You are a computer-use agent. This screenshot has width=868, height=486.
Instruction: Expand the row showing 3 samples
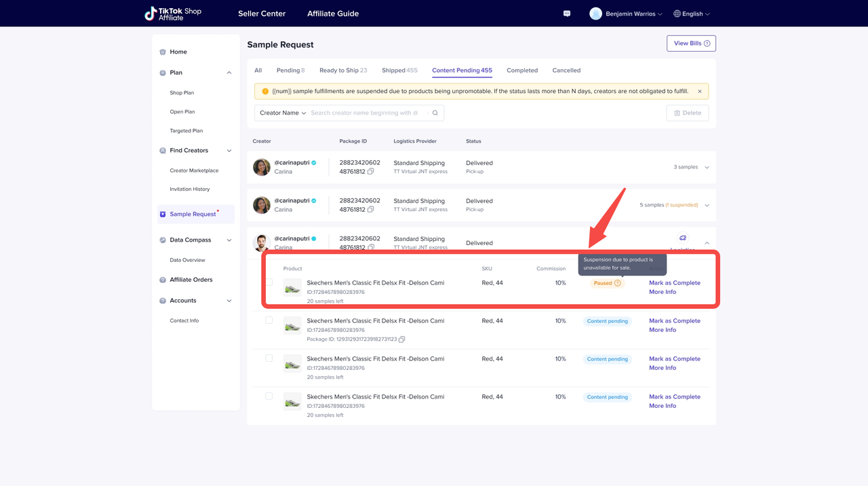click(x=707, y=168)
